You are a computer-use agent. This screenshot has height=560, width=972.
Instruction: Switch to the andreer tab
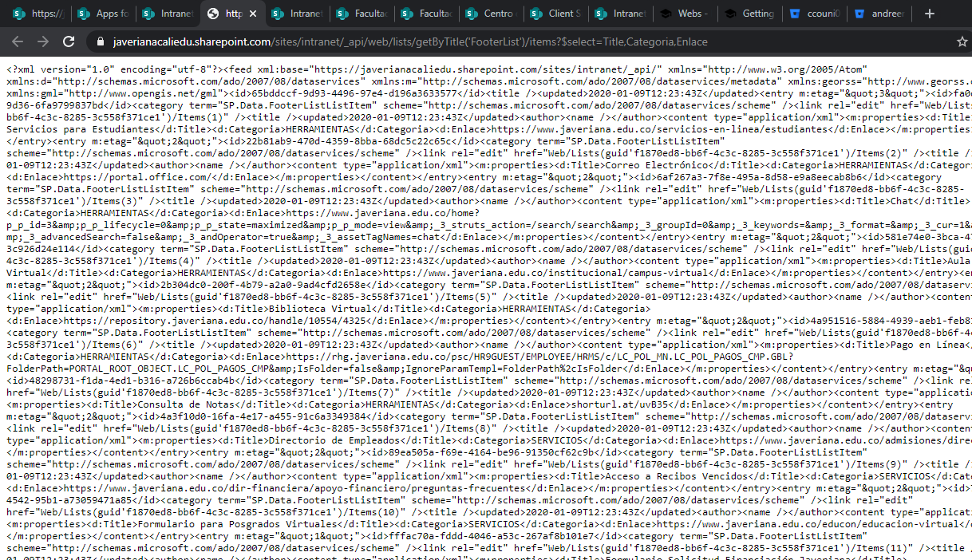(x=879, y=14)
